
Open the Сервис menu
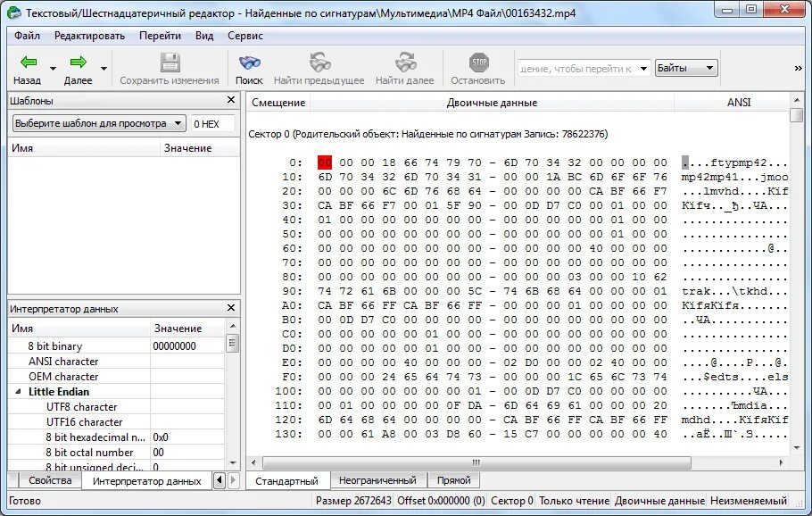(x=245, y=36)
